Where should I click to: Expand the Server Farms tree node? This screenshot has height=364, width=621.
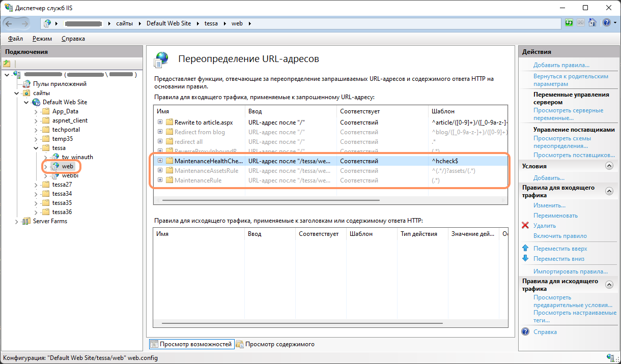pos(17,221)
